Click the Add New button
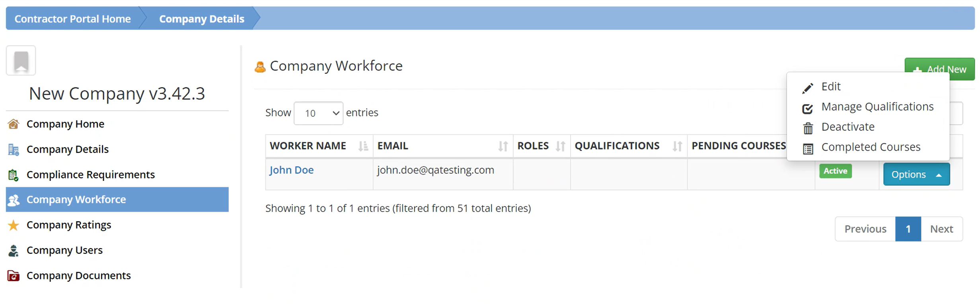This screenshot has height=304, width=980. [939, 69]
